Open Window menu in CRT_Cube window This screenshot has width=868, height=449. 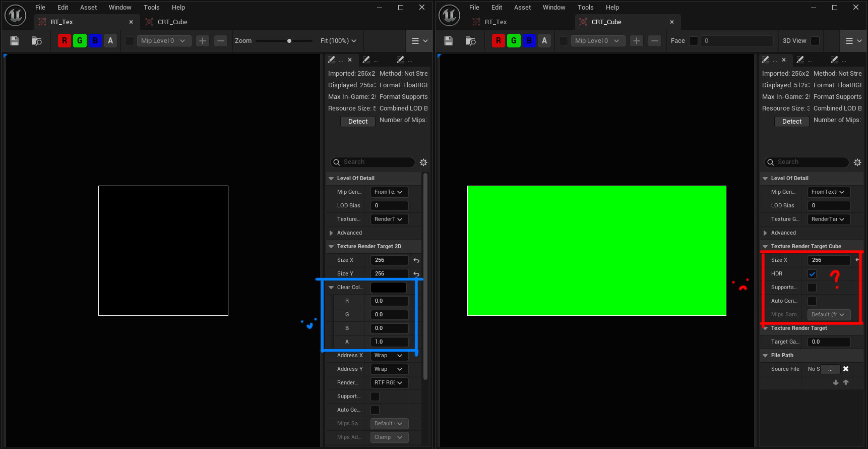554,8
